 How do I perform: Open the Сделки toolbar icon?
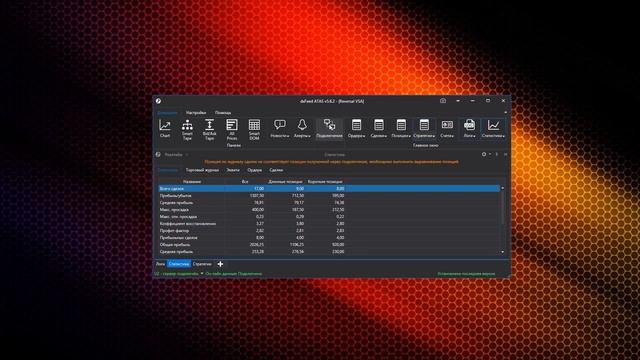click(x=379, y=128)
